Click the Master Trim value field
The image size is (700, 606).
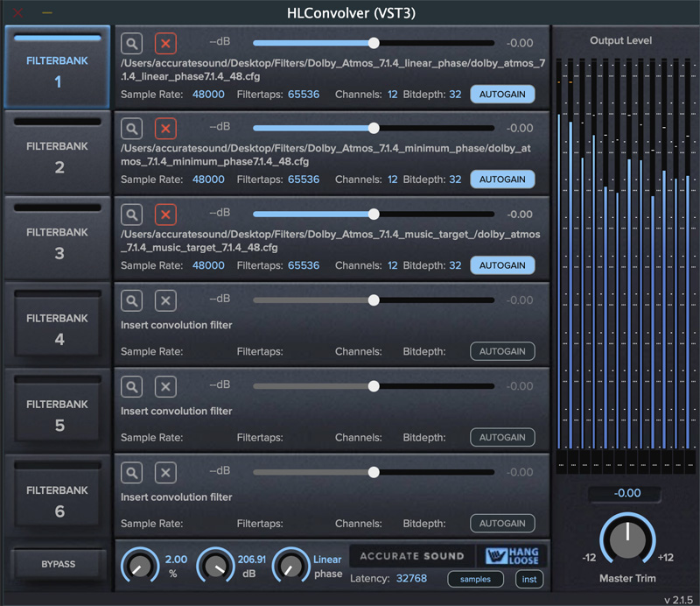coord(626,493)
